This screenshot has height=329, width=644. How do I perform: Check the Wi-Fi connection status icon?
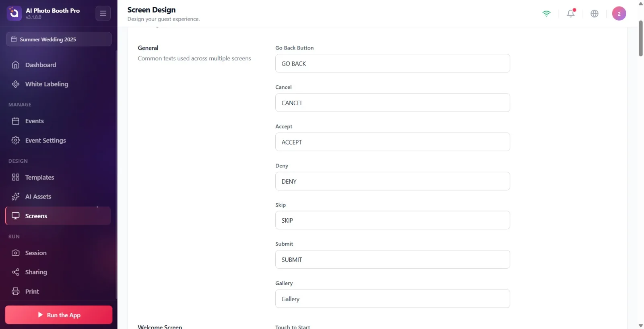point(547,14)
